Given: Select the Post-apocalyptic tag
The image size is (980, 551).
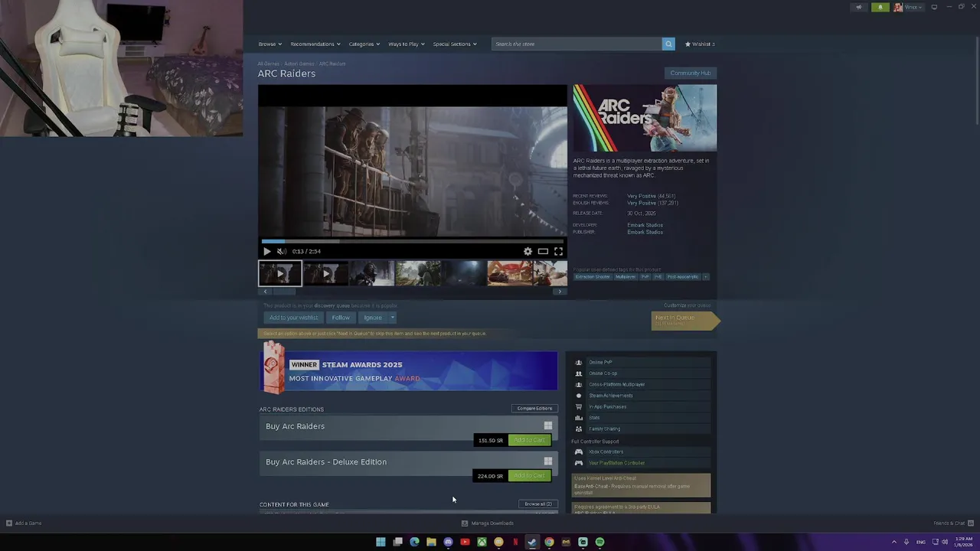Looking at the screenshot, I should (x=683, y=277).
